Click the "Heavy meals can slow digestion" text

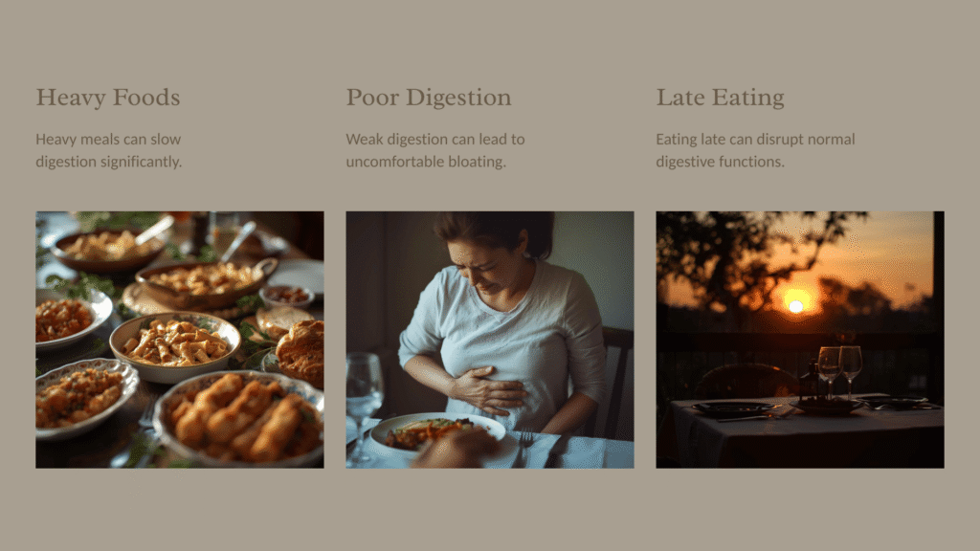109,150
